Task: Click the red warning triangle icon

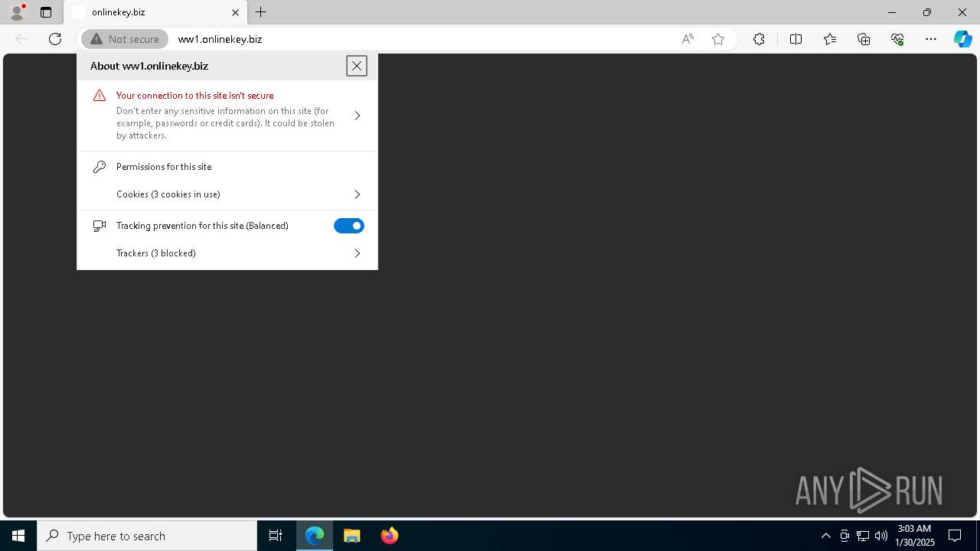Action: (100, 96)
